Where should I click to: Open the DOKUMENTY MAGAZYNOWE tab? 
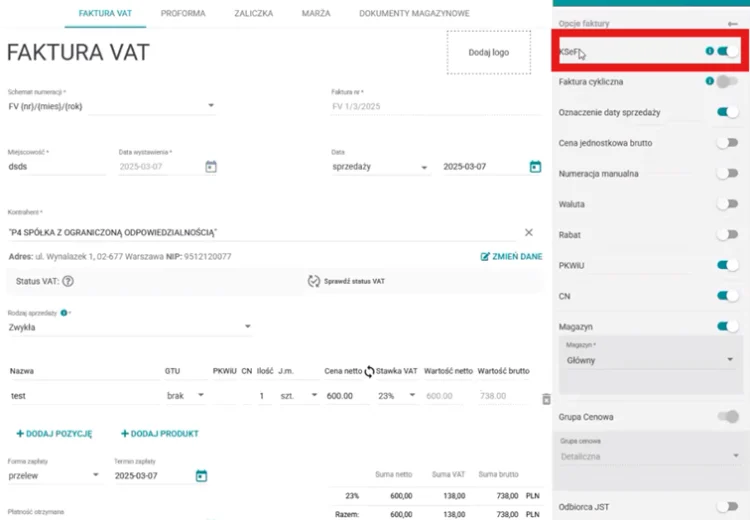(414, 14)
